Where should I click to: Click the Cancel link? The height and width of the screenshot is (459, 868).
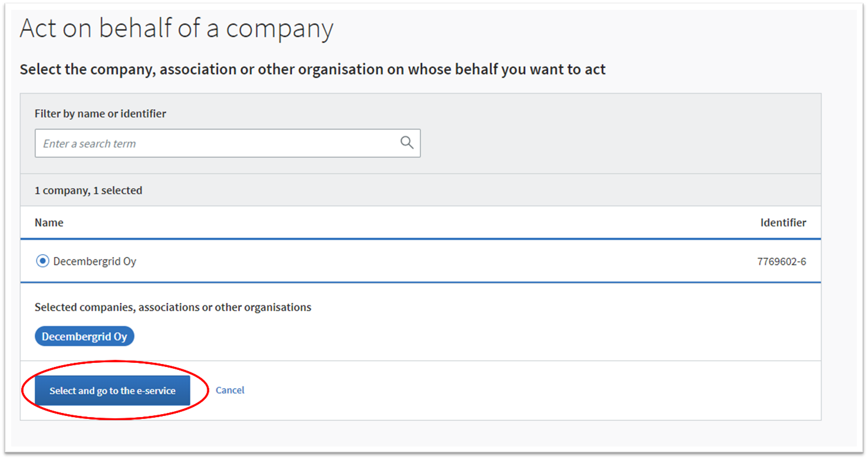(x=230, y=390)
